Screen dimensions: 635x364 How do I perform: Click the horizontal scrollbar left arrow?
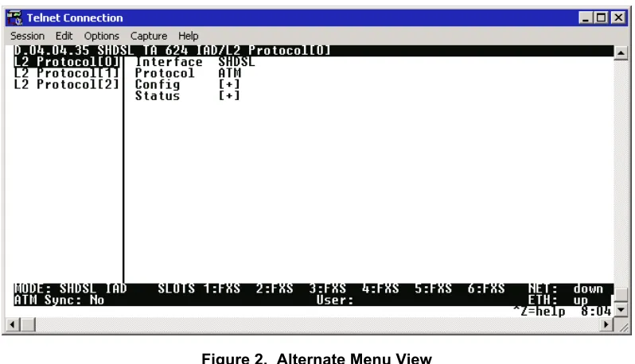click(x=13, y=324)
